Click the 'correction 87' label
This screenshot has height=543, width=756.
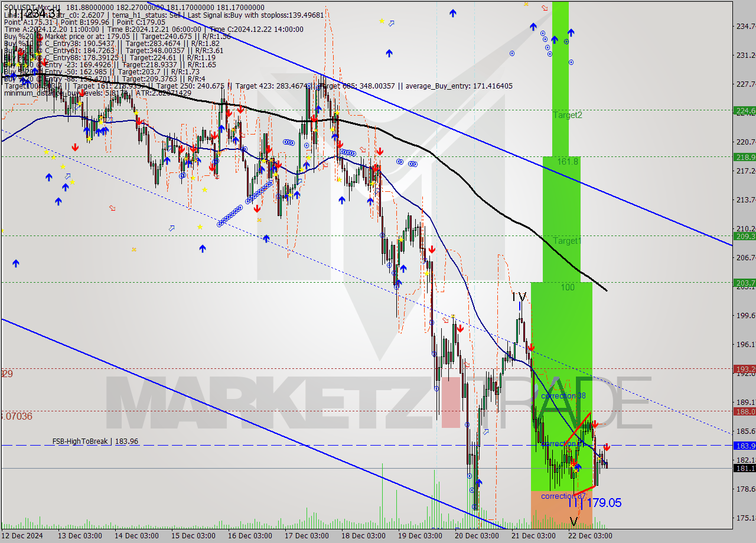[563, 496]
